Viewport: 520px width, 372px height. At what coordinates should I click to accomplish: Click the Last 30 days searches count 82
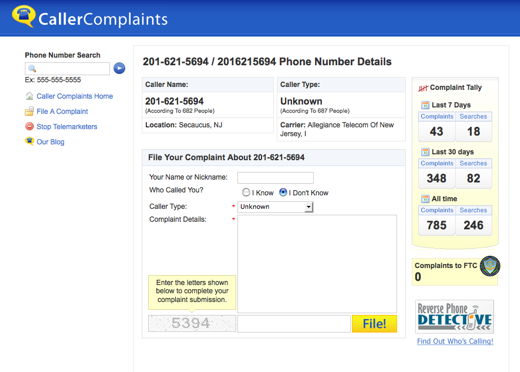tap(474, 178)
